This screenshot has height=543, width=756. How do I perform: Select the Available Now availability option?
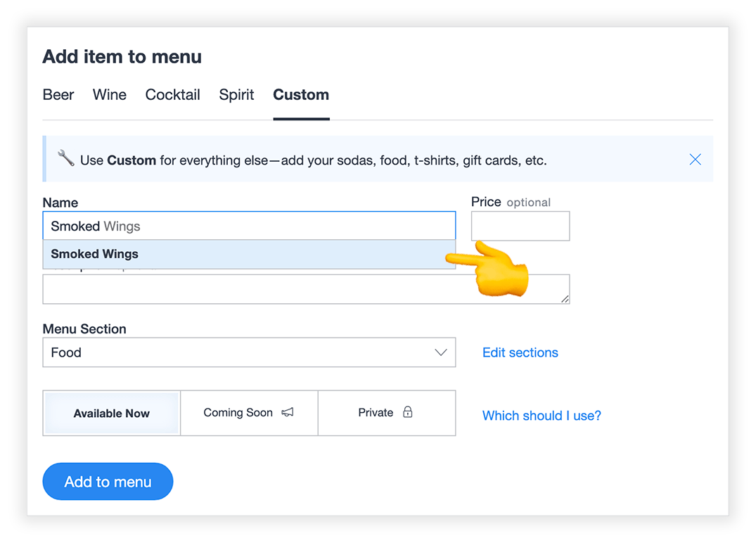pos(111,413)
